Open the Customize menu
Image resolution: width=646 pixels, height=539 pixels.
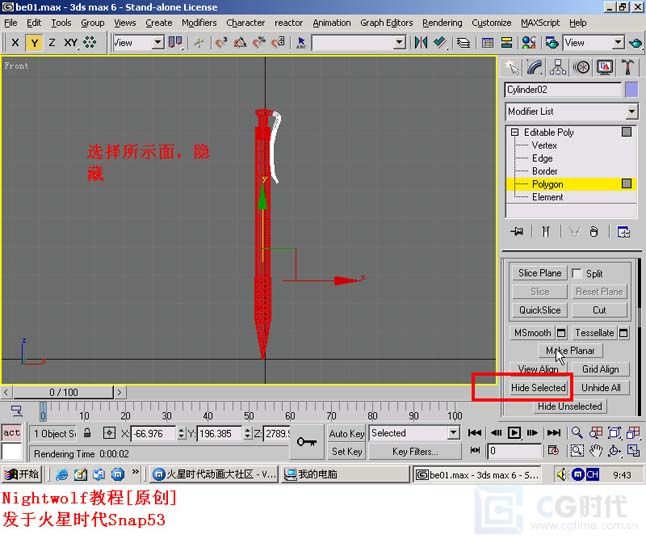[491, 23]
